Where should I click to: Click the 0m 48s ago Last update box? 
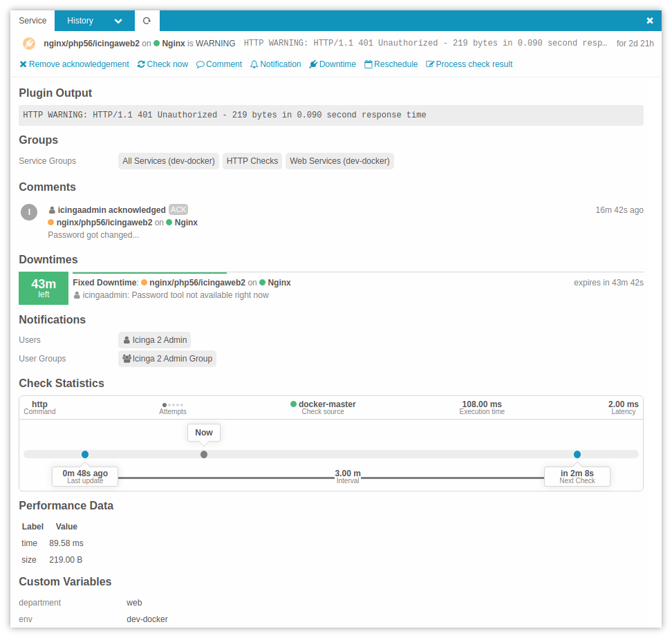click(x=85, y=476)
